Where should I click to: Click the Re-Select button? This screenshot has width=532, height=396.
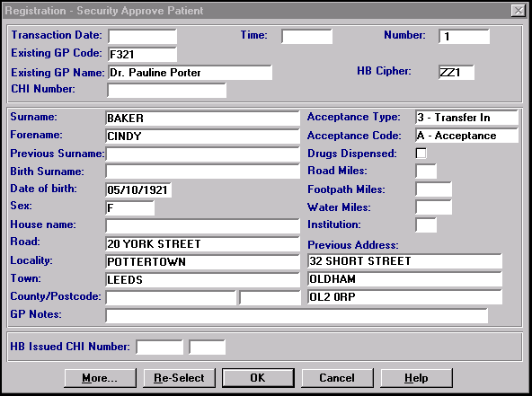(x=179, y=378)
